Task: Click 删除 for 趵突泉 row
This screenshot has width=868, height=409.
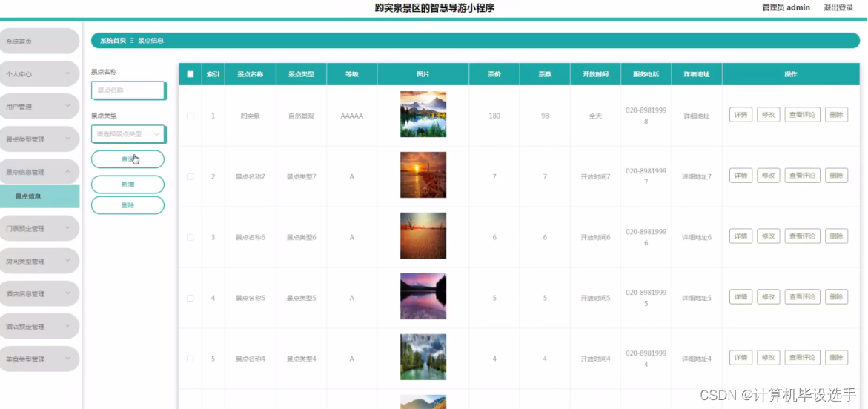Action: (x=836, y=115)
